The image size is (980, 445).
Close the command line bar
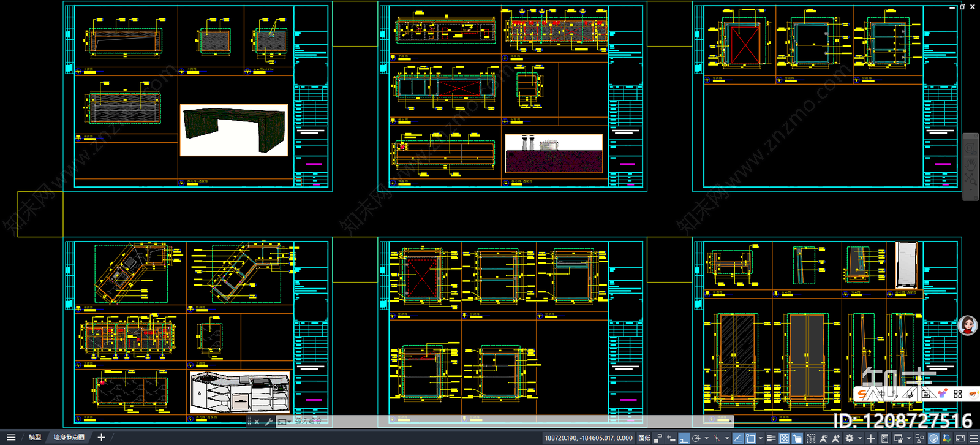(257, 422)
